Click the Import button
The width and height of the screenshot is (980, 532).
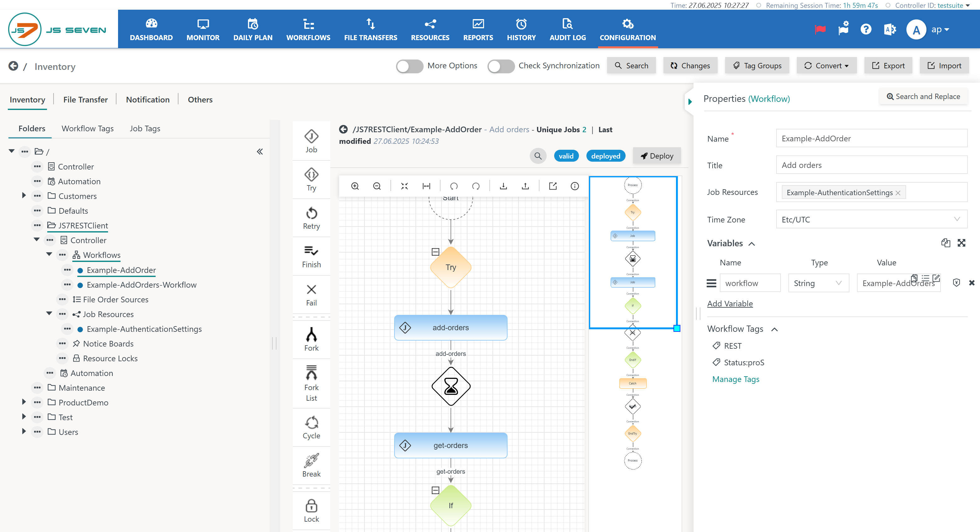point(944,65)
